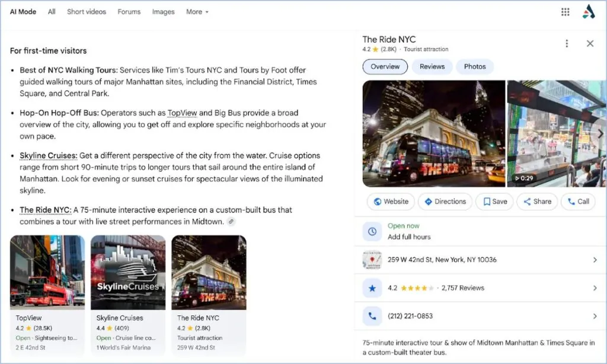Screen dimensions: 607x364
Task: Click the Skyline Cruises card title text
Action: [x=120, y=318]
